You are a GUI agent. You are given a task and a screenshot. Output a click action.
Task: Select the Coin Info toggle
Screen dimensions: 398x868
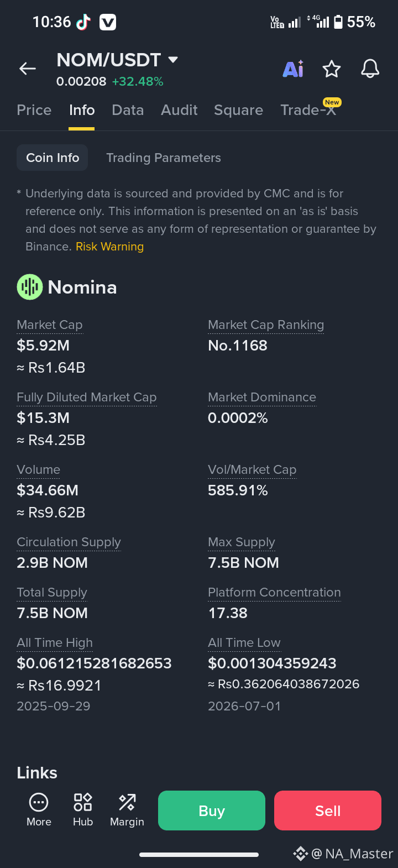(x=53, y=158)
